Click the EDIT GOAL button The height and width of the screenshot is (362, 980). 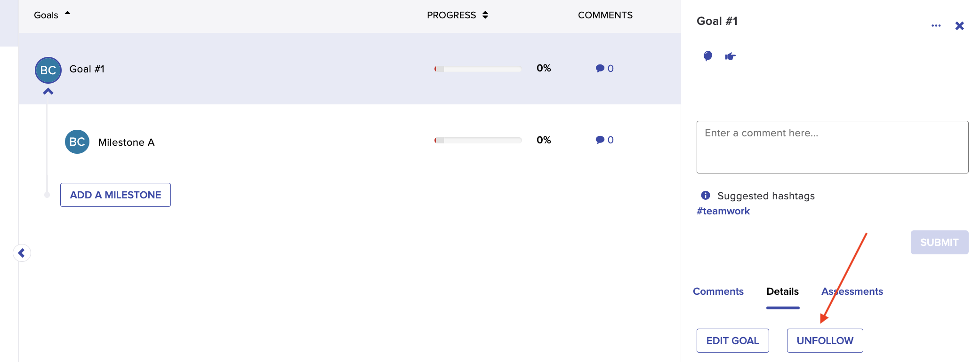coord(732,341)
